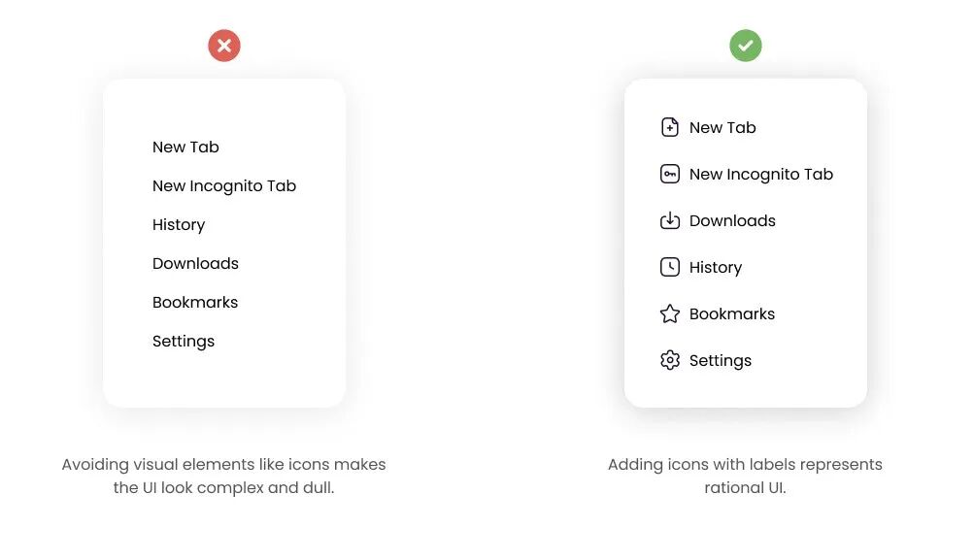Click the Bookmarks star icon
974x560 pixels.
pos(669,313)
